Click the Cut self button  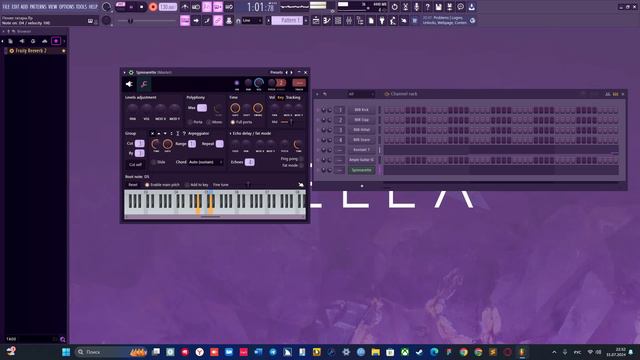click(135, 164)
